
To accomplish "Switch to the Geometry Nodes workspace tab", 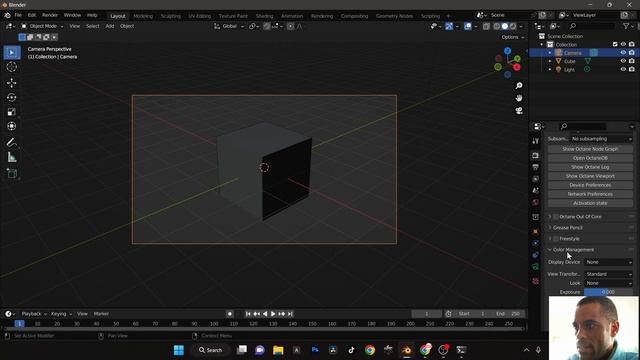I will 394,16.
